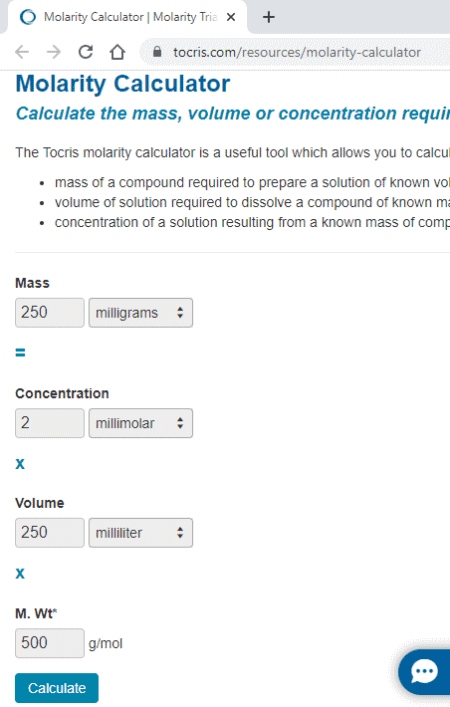The image size is (450, 707).
Task: Select the Molarity Calculator browser tab
Action: click(127, 17)
